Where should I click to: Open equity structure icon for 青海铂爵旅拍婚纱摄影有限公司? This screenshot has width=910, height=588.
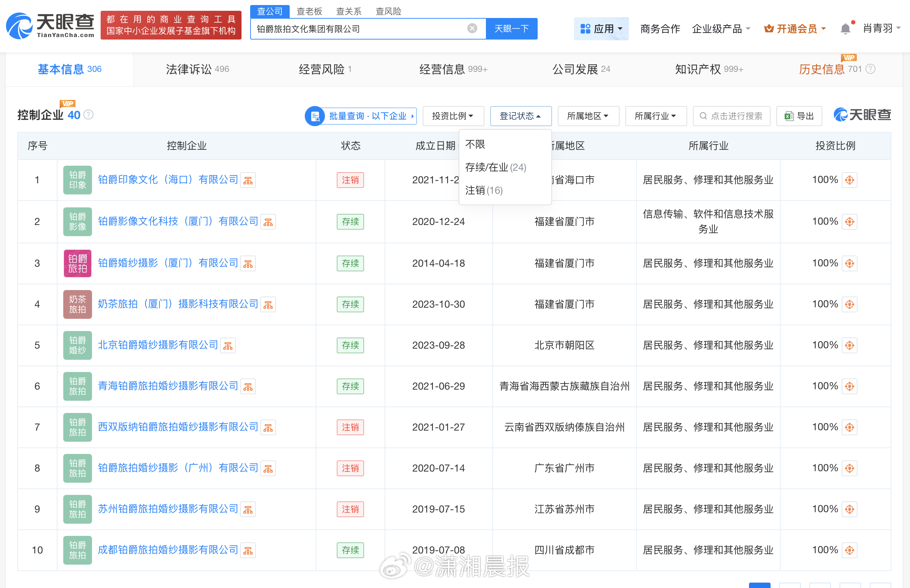248,386
